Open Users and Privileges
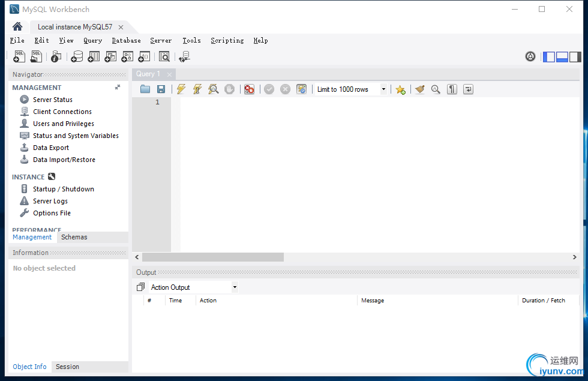588x381 pixels. pyautogui.click(x=64, y=124)
